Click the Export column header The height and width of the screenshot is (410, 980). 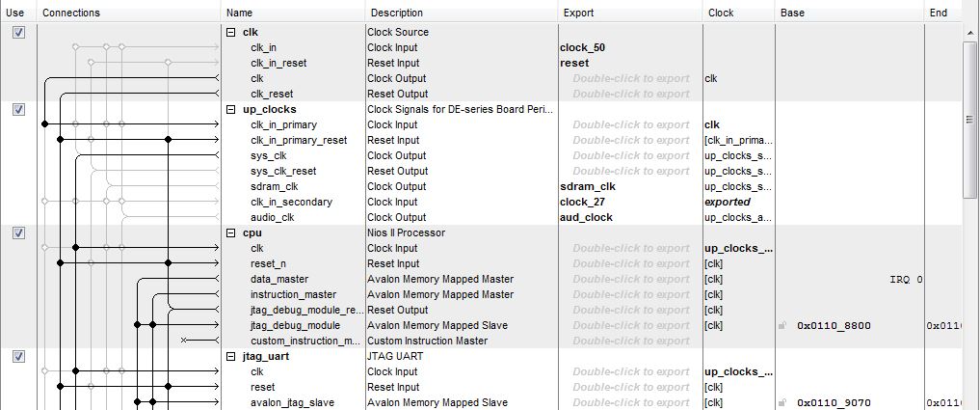pos(578,13)
